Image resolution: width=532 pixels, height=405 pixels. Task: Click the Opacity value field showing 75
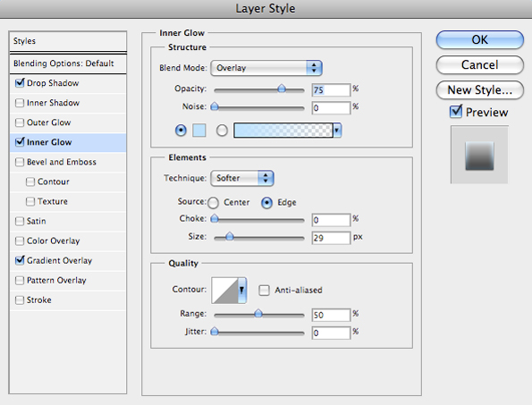331,90
